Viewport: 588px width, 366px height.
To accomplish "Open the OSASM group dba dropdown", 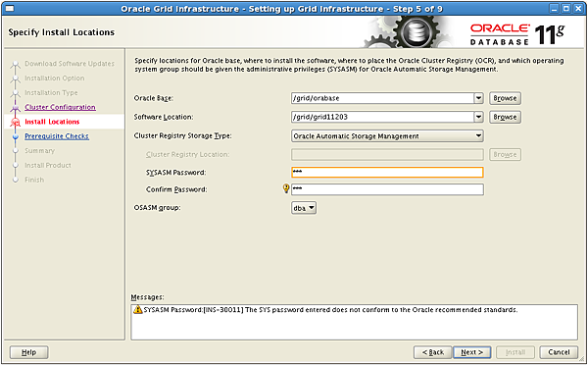I will [x=304, y=208].
